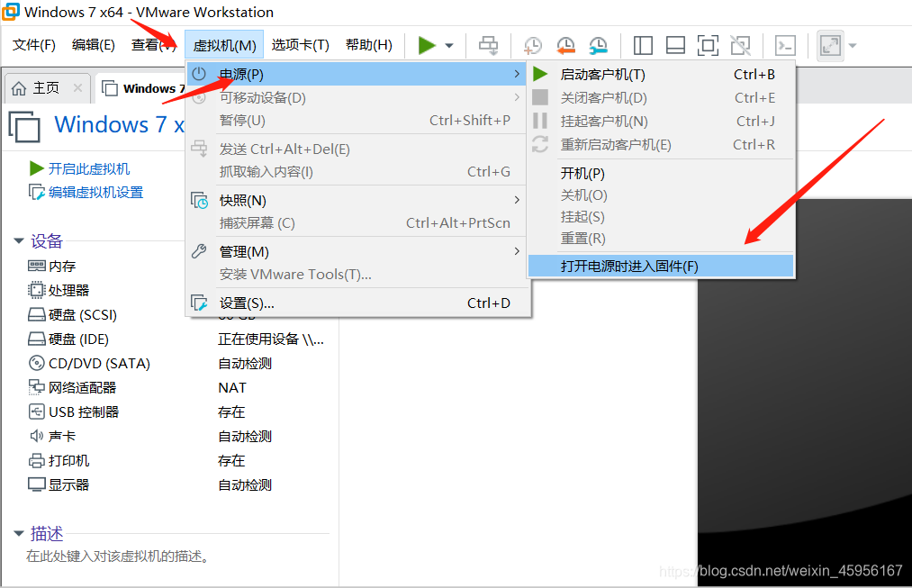The width and height of the screenshot is (912, 588).
Task: Expand the 电源(P) submenu
Action: coord(357,74)
